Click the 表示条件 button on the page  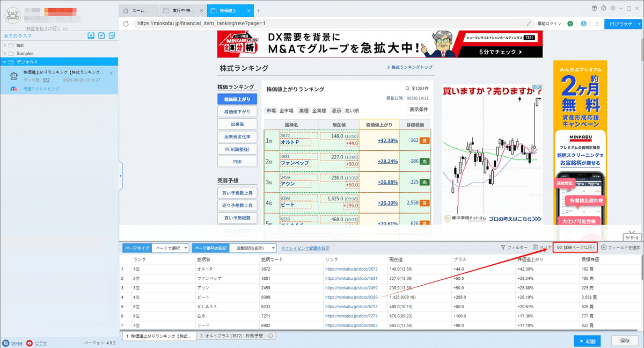[419, 110]
